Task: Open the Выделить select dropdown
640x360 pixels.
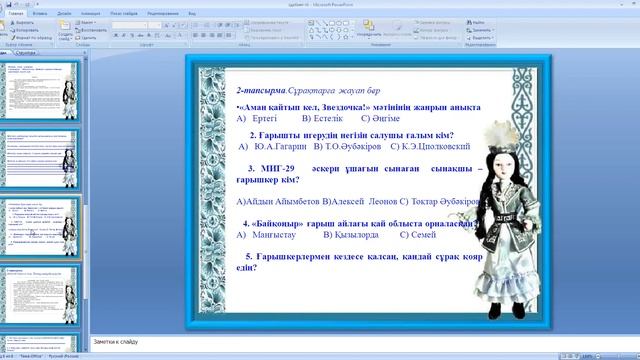Action: pos(480,38)
